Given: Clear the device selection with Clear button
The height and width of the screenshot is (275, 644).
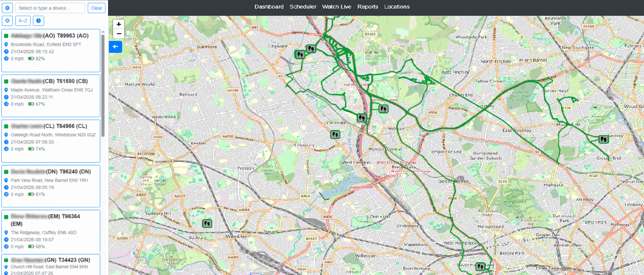Looking at the screenshot, I should tap(97, 8).
